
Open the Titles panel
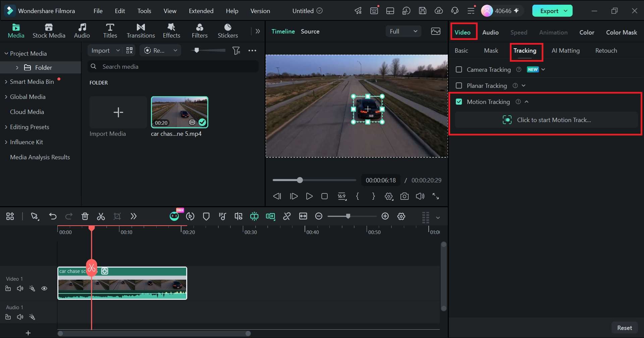pos(110,31)
